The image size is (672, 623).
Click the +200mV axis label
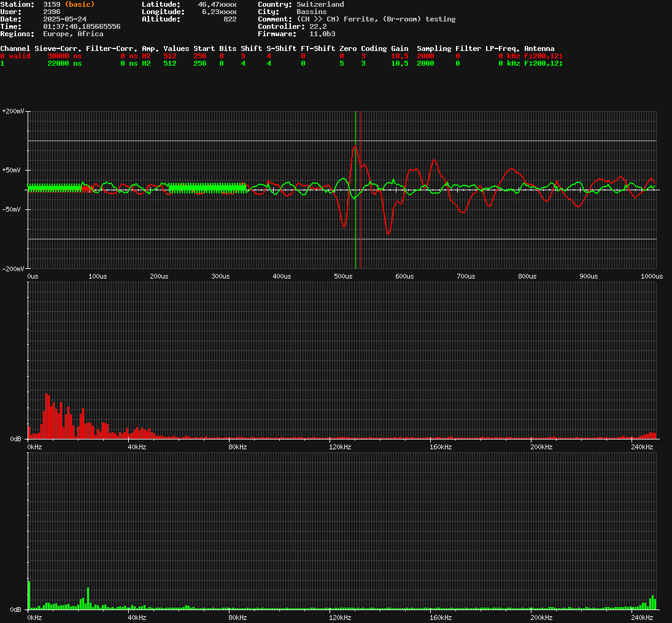click(x=13, y=111)
